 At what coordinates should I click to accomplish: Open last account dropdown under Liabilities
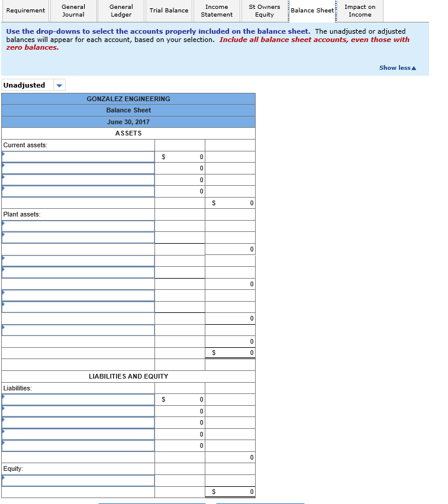[x=78, y=445]
